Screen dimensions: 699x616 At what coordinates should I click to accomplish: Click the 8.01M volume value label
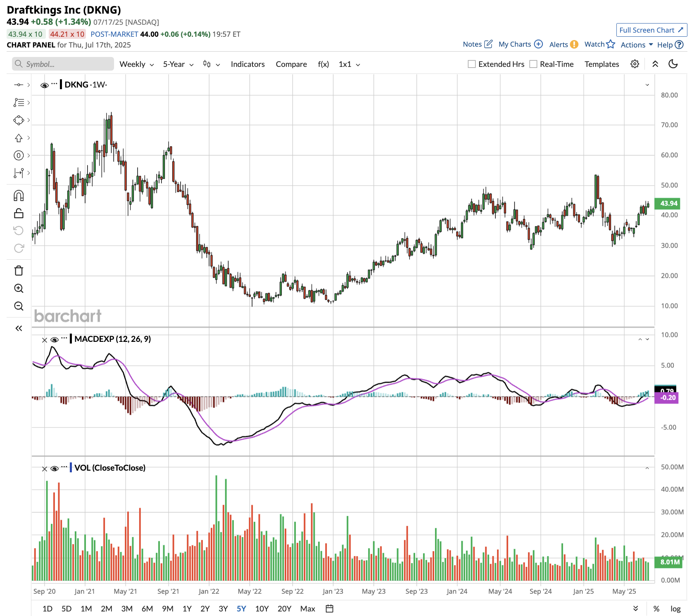tap(669, 562)
